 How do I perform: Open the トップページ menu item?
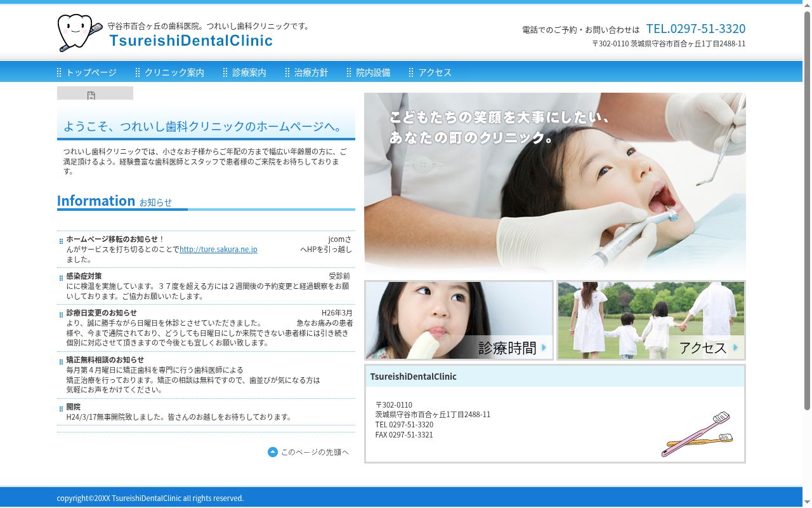(x=87, y=72)
